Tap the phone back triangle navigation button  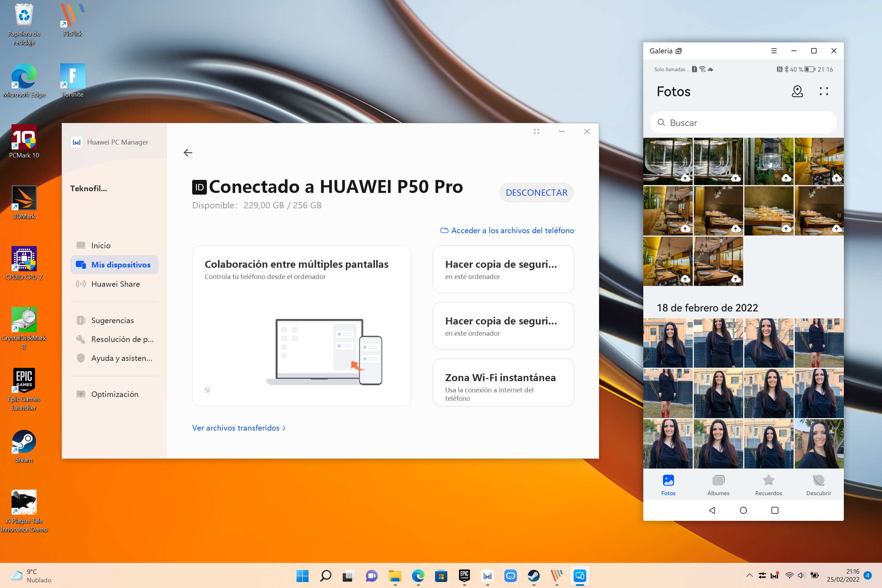[x=712, y=510]
